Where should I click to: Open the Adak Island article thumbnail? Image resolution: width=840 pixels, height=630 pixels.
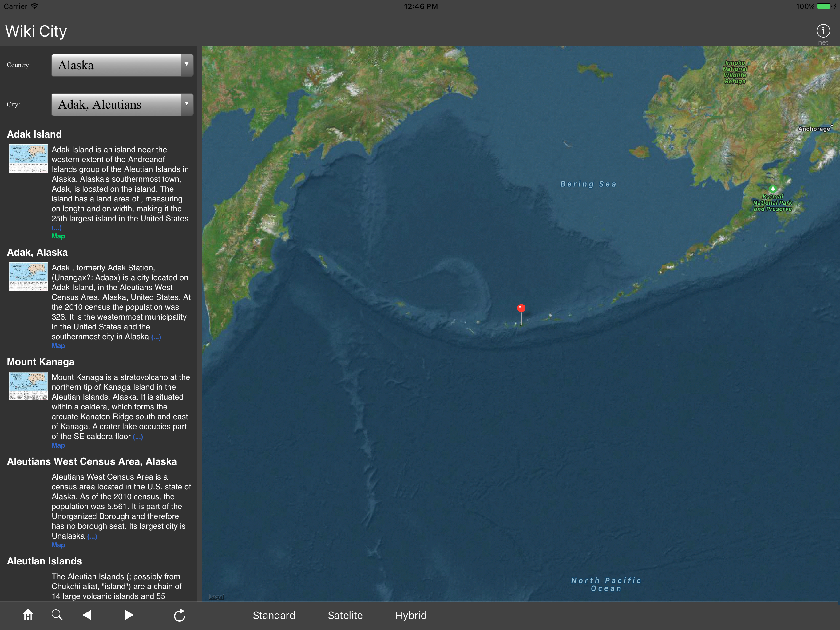(28, 158)
